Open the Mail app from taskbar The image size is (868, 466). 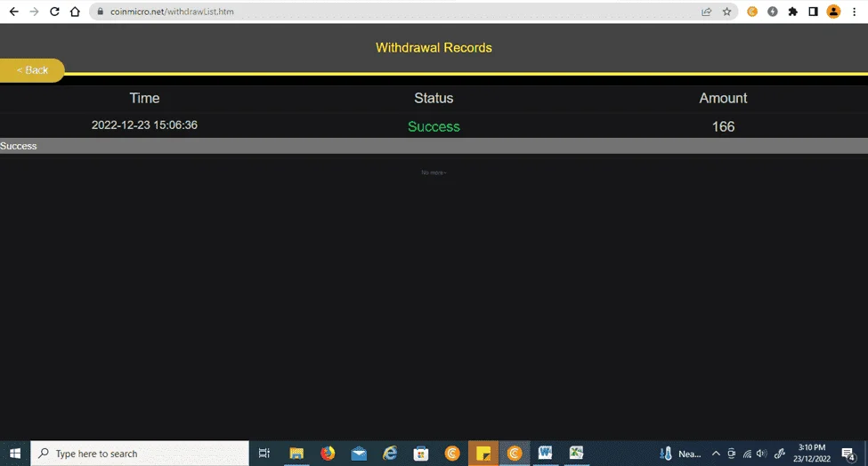click(359, 454)
